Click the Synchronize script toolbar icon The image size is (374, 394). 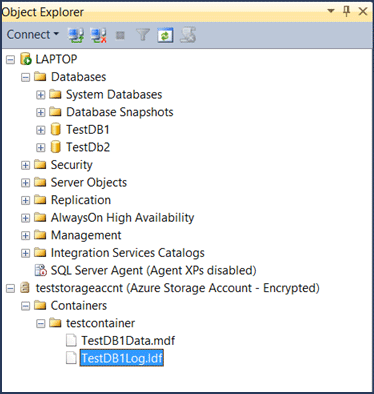[x=188, y=35]
